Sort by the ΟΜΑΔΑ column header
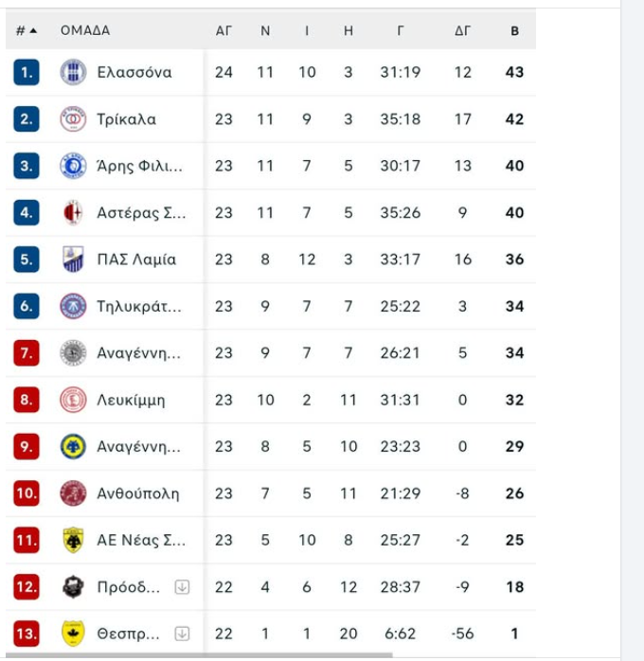Image resolution: width=644 pixels, height=661 pixels. pyautogui.click(x=85, y=30)
